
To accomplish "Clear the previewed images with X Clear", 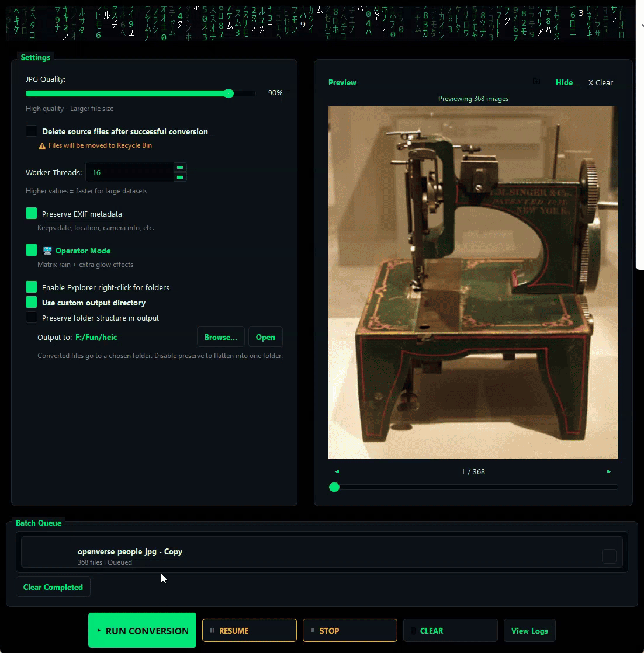I will [x=600, y=82].
